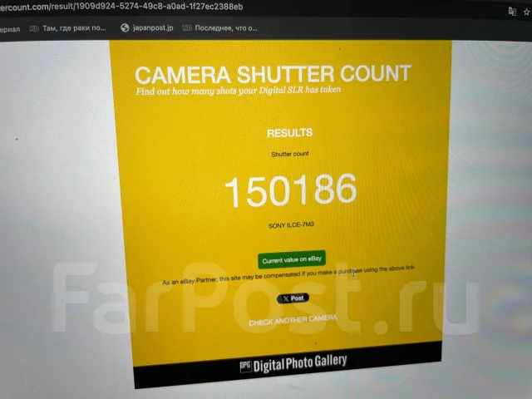The image size is (532, 399).
Task: Click the HD icon beside 'Последнее, что о...'
Action: 187,28
